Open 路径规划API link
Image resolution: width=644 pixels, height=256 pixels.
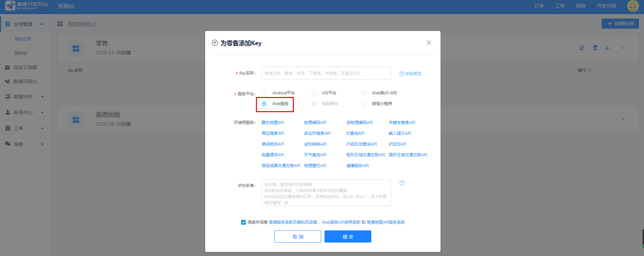(273, 144)
